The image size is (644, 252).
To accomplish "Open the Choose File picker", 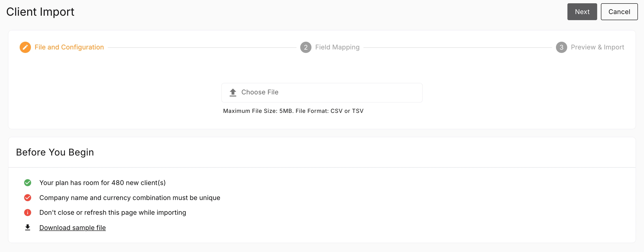I will coord(322,92).
